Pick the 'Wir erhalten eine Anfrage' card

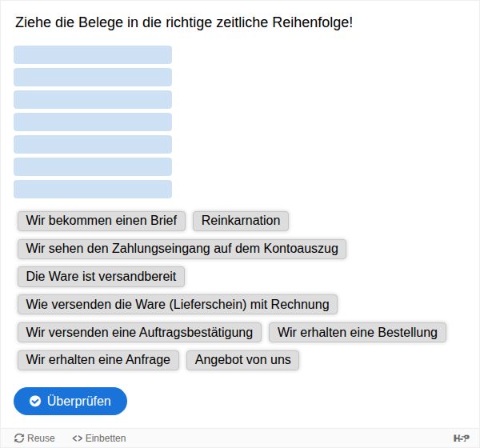pos(98,360)
